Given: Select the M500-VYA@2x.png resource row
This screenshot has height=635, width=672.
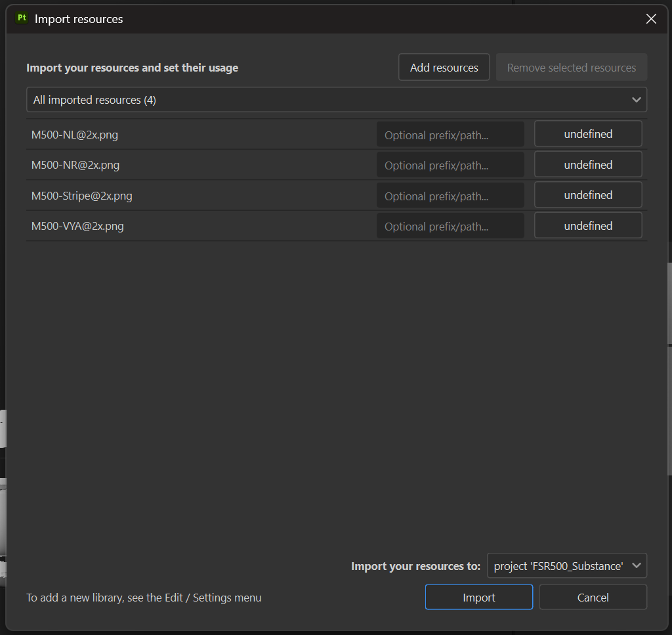Looking at the screenshot, I should point(337,226).
